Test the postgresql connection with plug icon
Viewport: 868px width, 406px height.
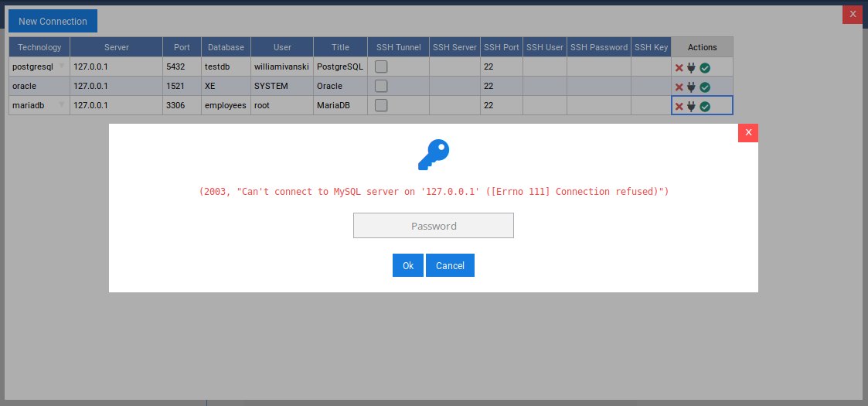[x=691, y=67]
